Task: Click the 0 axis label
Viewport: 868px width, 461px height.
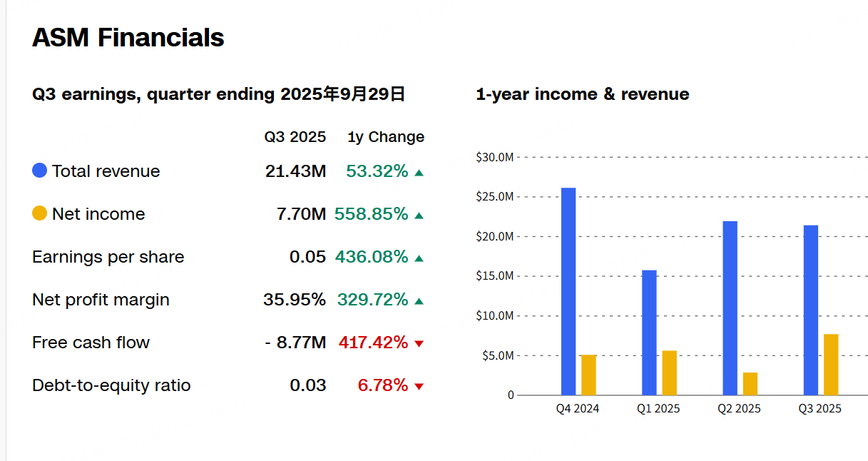Action: point(511,395)
